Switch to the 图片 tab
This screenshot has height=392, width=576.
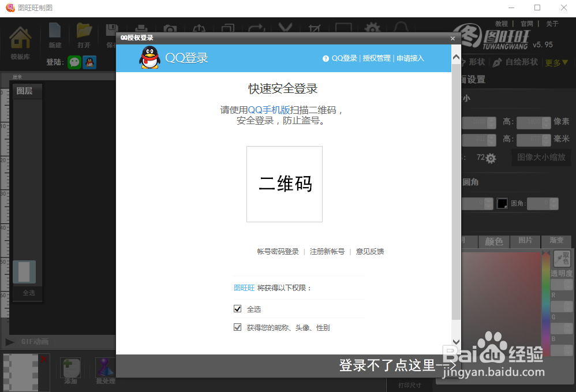pyautogui.click(x=525, y=241)
